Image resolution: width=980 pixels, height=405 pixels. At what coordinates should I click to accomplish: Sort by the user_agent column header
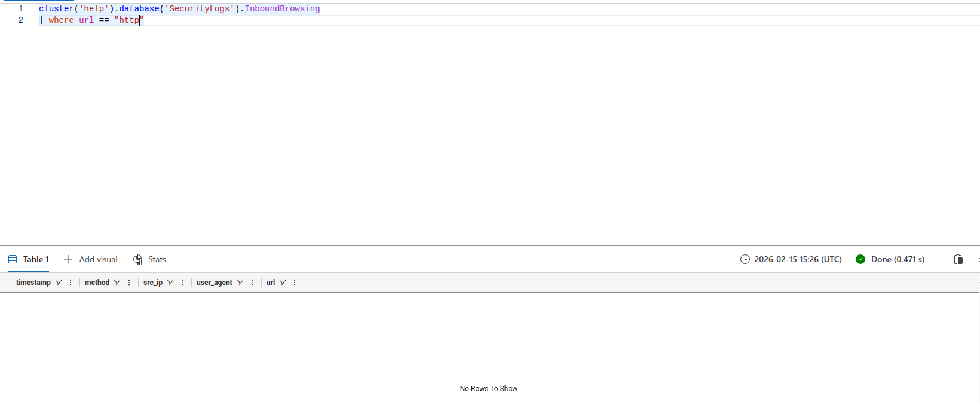214,283
